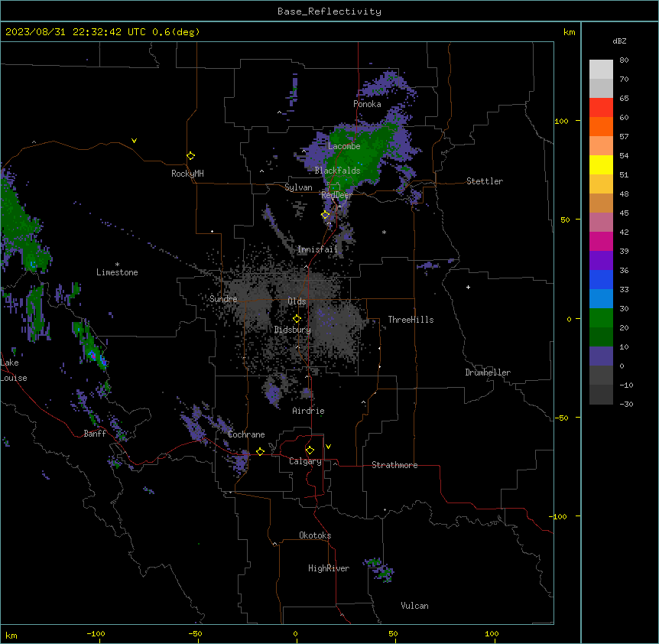Click the RockyMH label
Image resolution: width=659 pixels, height=644 pixels.
[187, 174]
